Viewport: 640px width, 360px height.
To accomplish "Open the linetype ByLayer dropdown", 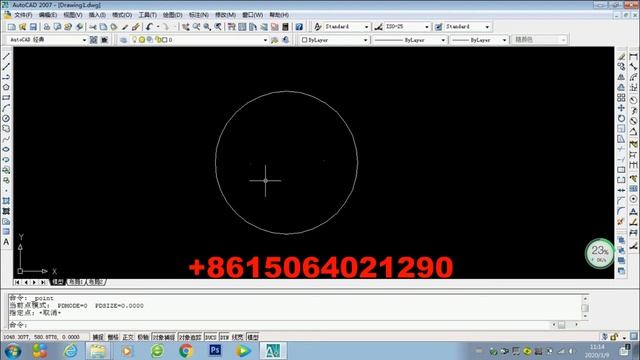I will coord(443,40).
